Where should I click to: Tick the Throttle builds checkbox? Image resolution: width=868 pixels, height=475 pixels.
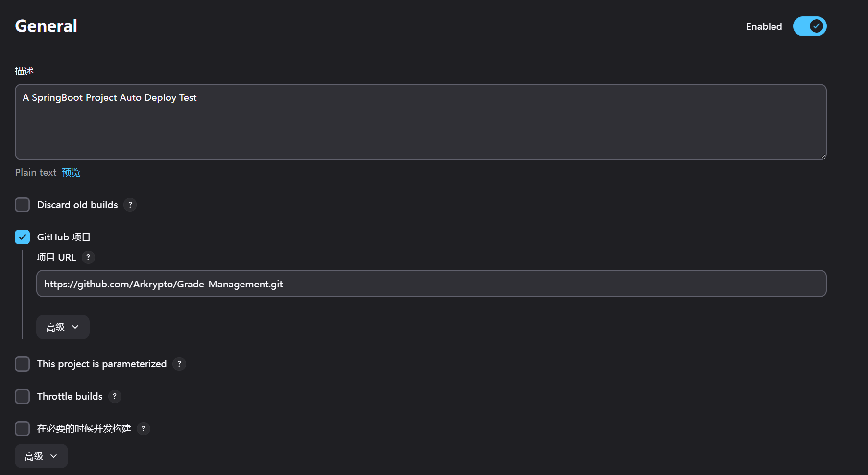pyautogui.click(x=23, y=396)
